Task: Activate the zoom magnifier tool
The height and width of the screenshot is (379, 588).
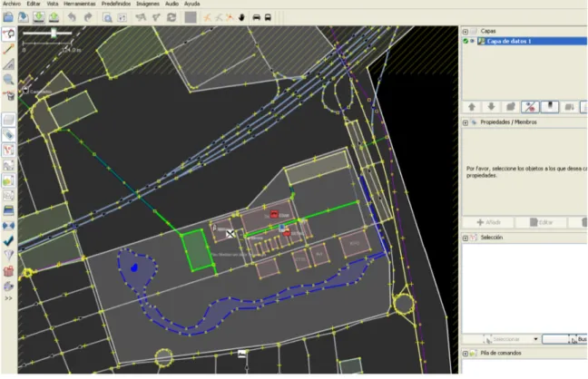Action: point(9,79)
